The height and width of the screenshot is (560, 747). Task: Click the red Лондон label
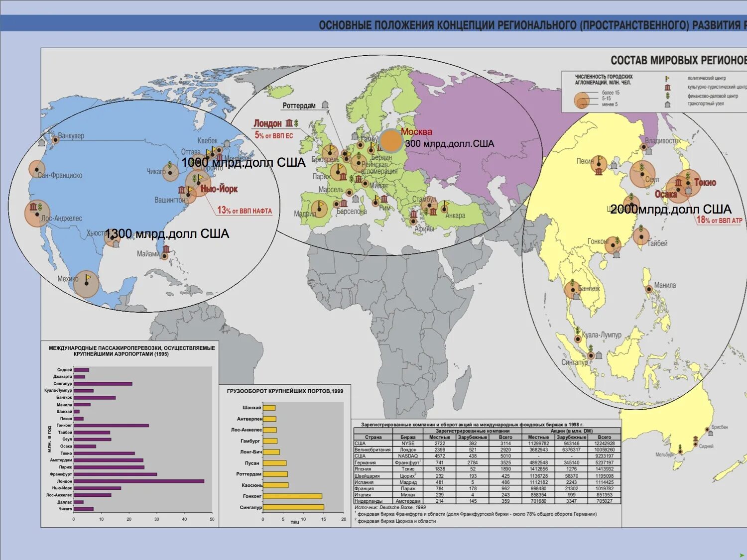[268, 123]
